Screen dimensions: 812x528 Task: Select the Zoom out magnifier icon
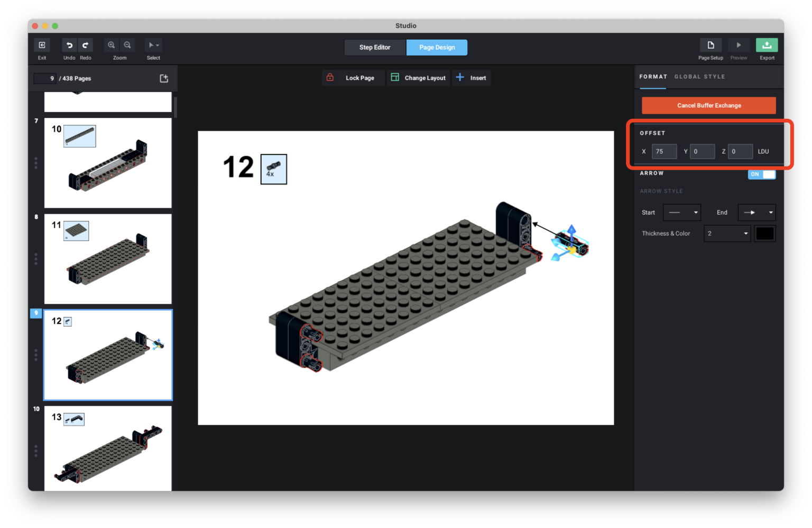coord(127,45)
